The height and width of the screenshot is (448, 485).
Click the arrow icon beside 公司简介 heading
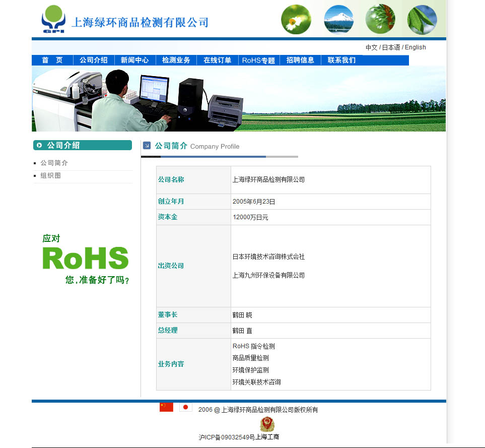point(147,145)
